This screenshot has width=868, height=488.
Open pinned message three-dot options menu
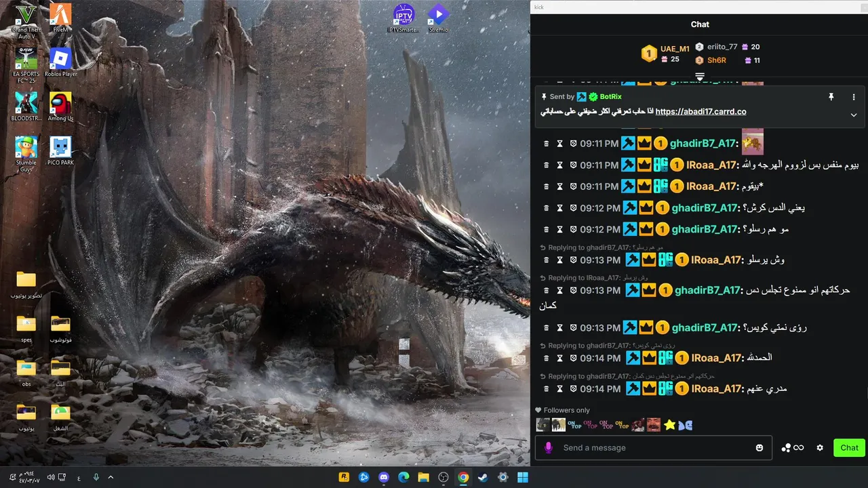[x=854, y=97]
